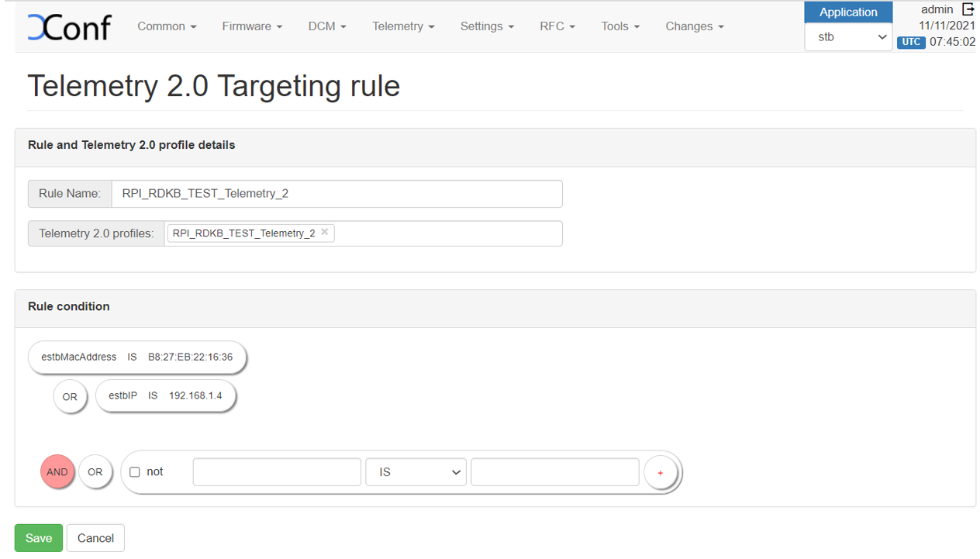Screen dimensions: 980x559
Task: Click the XConf logo
Action: 69,26
